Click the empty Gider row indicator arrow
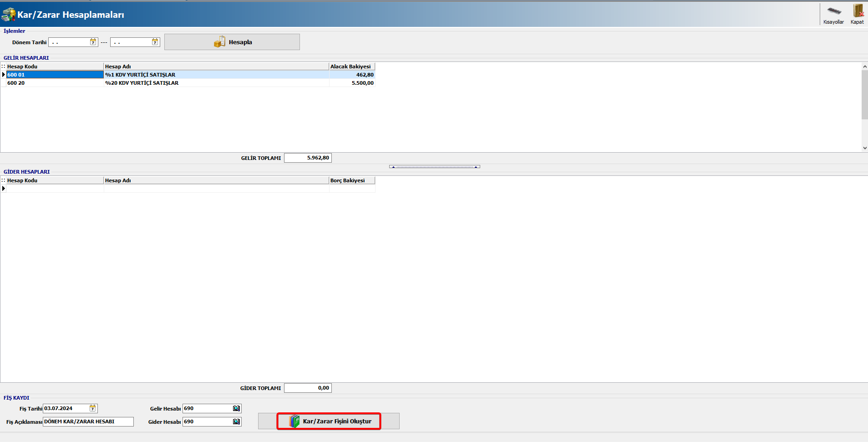 coord(3,188)
